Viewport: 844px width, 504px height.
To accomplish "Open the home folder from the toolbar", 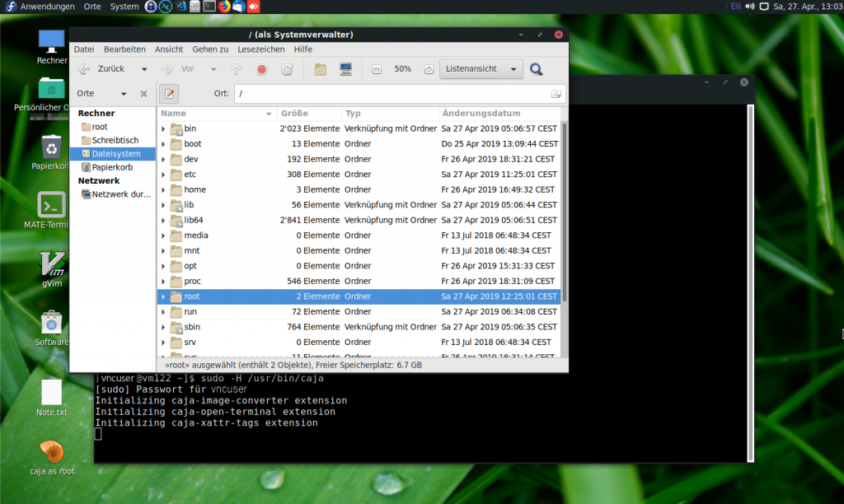I will (x=321, y=69).
